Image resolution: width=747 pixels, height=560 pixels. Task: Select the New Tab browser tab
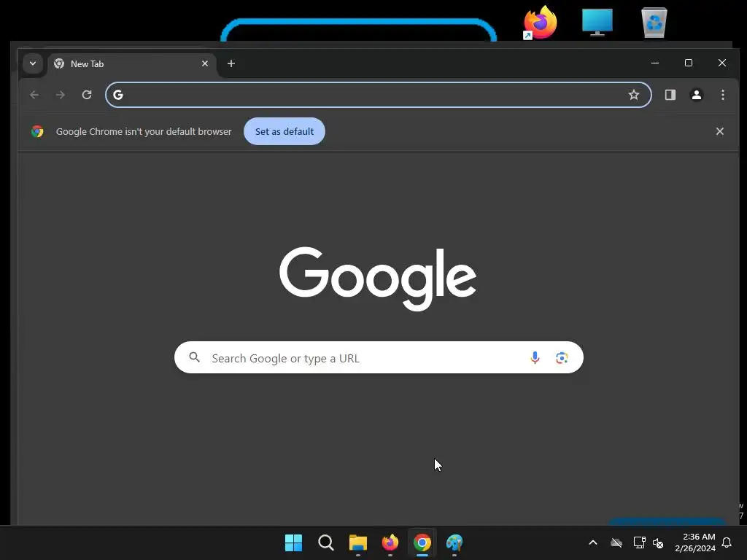coord(131,64)
